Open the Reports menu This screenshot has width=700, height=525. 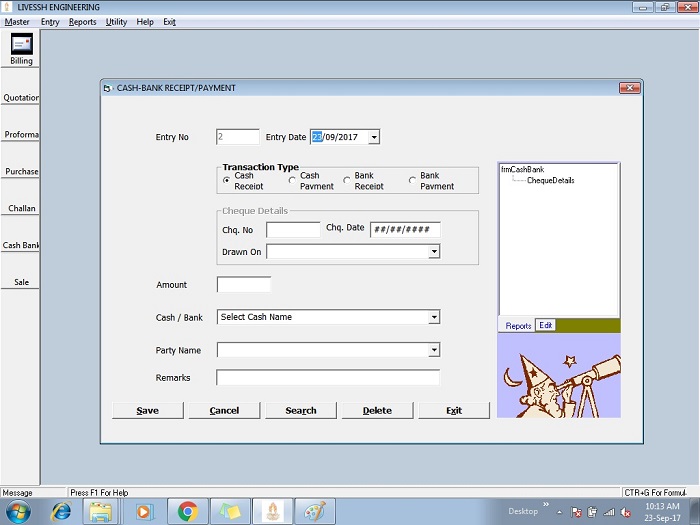pyautogui.click(x=83, y=22)
